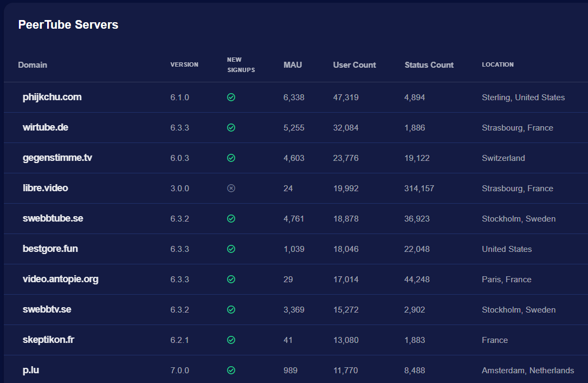Click location Switzerland

click(503, 158)
